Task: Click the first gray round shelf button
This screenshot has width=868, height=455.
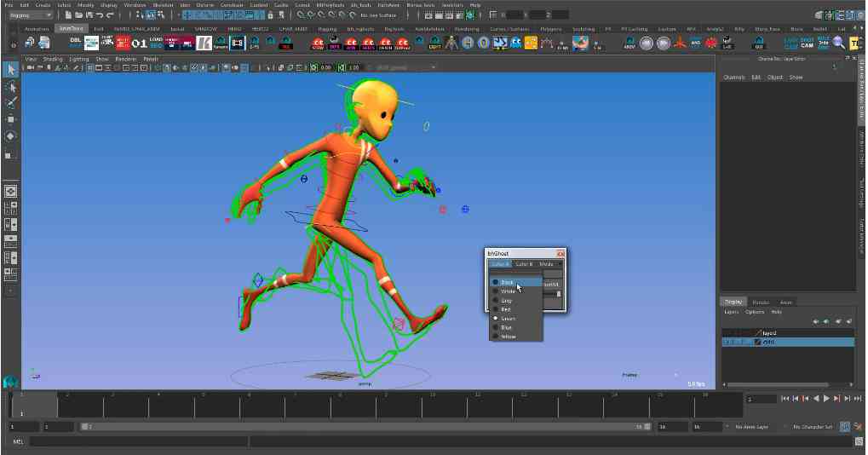Action: 647,43
